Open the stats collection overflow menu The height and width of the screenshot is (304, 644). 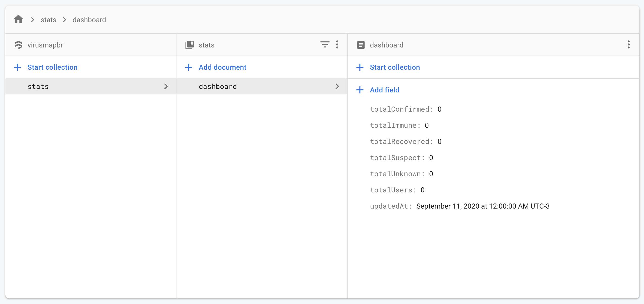click(337, 45)
